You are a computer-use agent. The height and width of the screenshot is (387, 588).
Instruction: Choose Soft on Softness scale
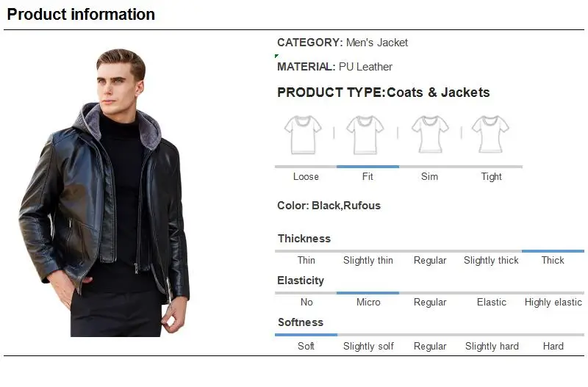pyautogui.click(x=306, y=346)
